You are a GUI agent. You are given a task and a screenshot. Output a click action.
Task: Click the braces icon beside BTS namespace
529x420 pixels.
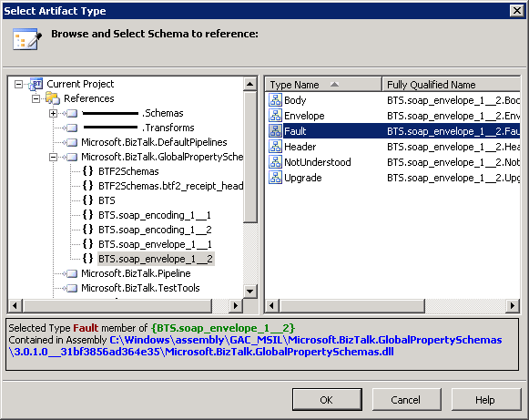(x=87, y=200)
